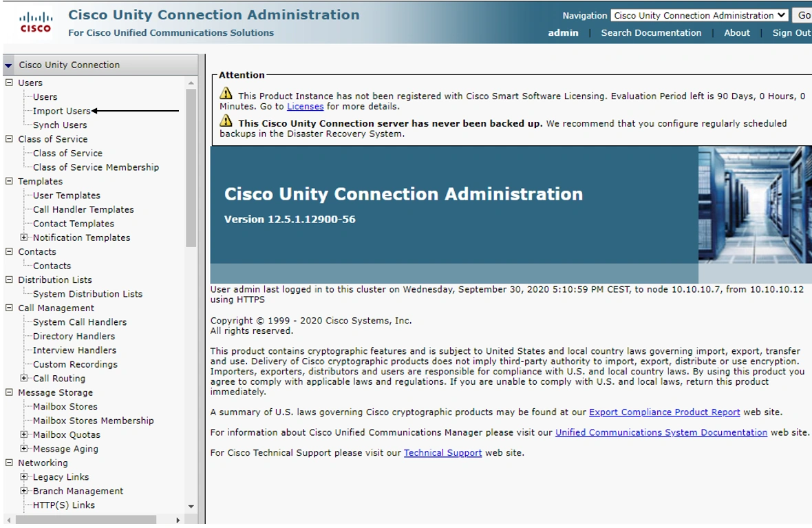Screen dimensions: 812x528
Task: Open the Technical Support link
Action: pyautogui.click(x=442, y=452)
